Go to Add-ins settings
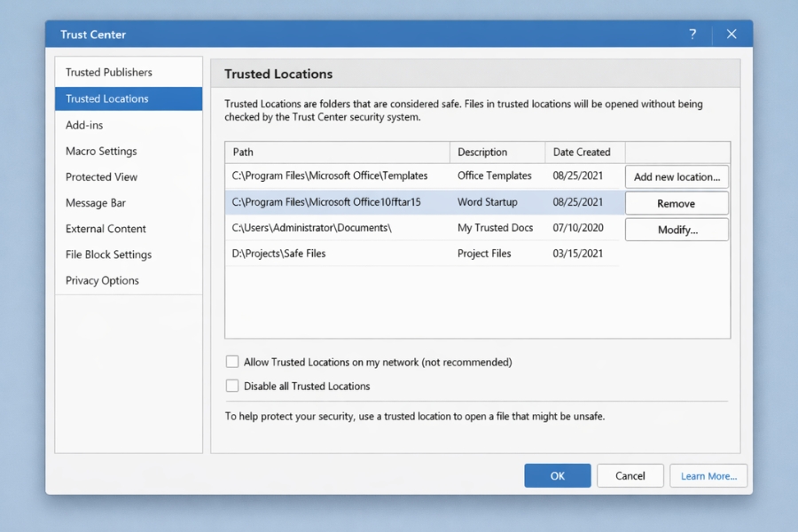798x532 pixels. 84,125
